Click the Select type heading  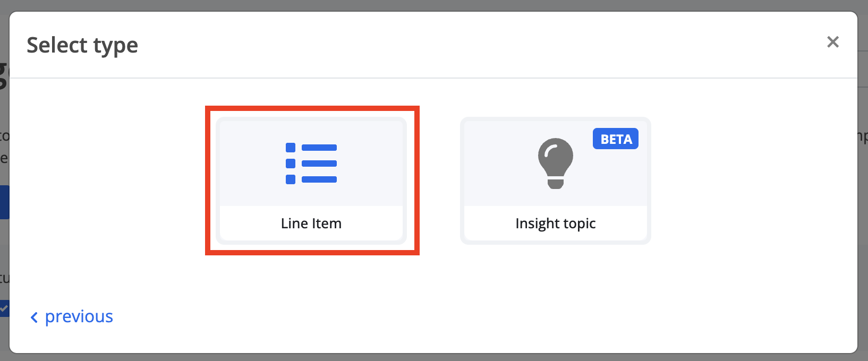click(x=82, y=46)
